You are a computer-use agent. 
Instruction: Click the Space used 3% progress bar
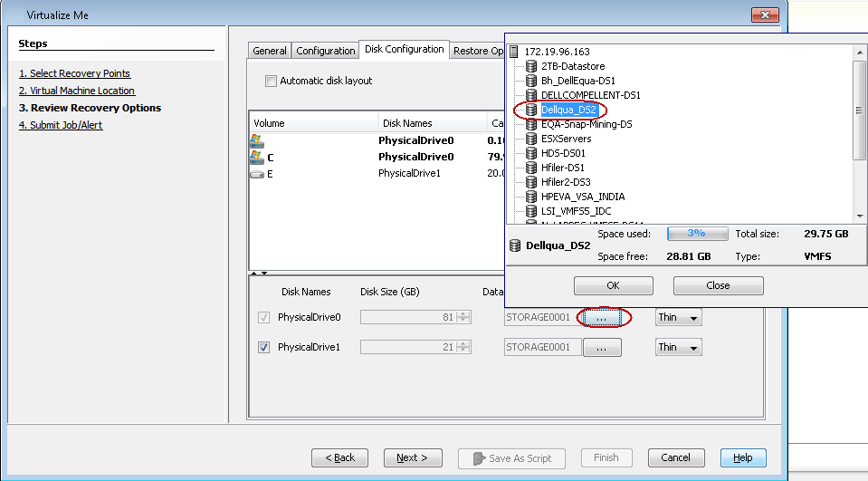698,234
